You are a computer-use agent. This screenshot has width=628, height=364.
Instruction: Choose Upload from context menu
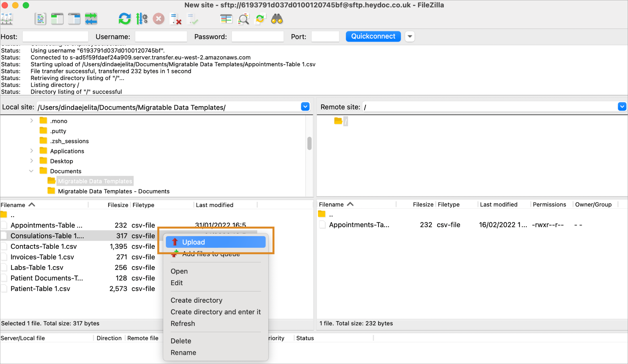[216, 242]
